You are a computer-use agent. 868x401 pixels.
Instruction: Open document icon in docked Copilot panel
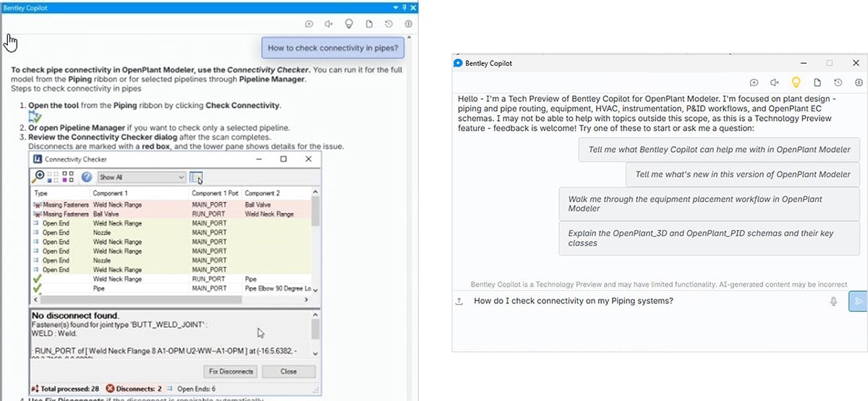pyautogui.click(x=369, y=24)
